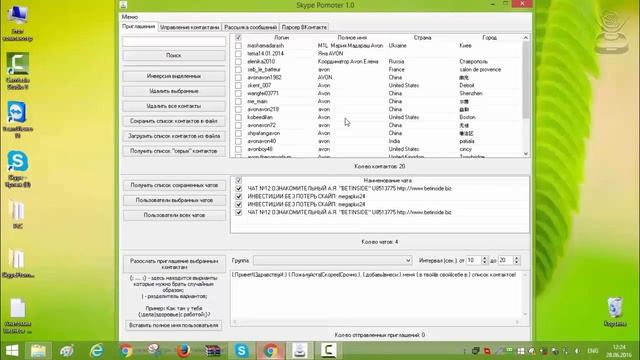Check the box for contact seb_le_batteur
This screenshot has width=640, height=360.
coord(238,70)
